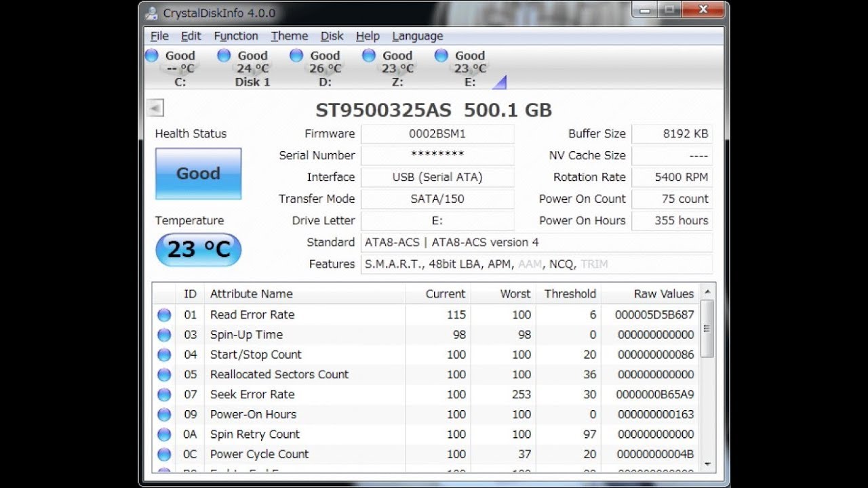Click the Power On Count field 75 count

pyautogui.click(x=672, y=199)
